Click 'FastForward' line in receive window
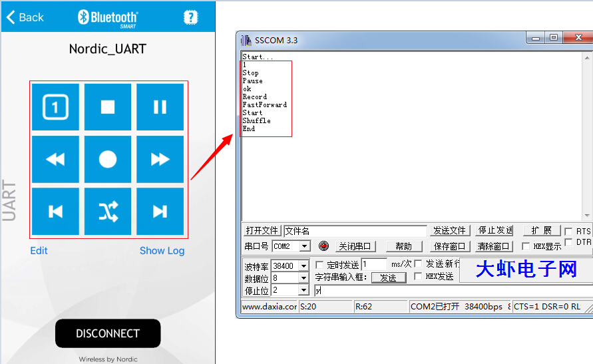Screen dimensions: 593x364 point(265,104)
